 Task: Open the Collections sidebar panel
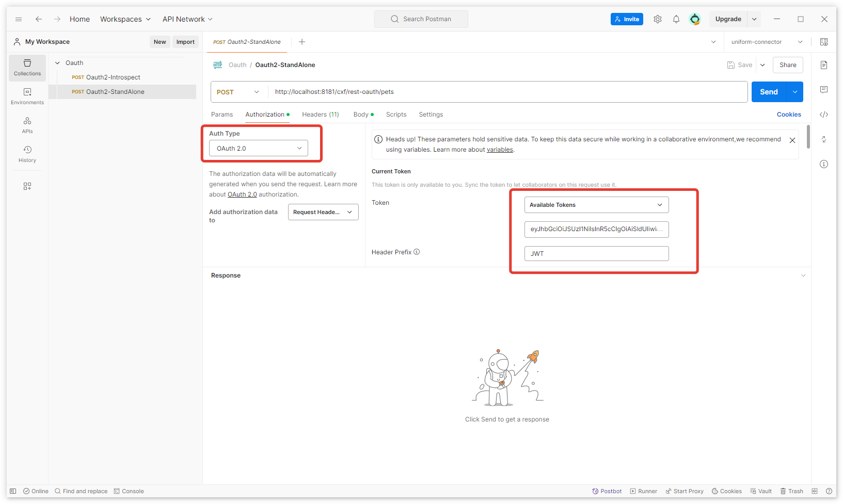click(27, 68)
